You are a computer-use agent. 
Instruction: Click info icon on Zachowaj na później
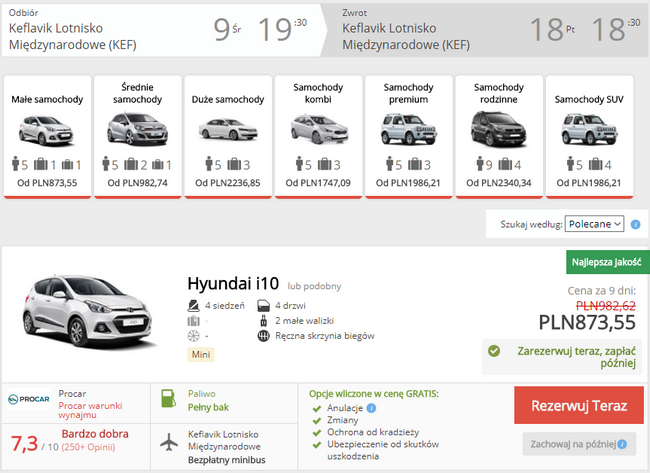[x=622, y=444]
